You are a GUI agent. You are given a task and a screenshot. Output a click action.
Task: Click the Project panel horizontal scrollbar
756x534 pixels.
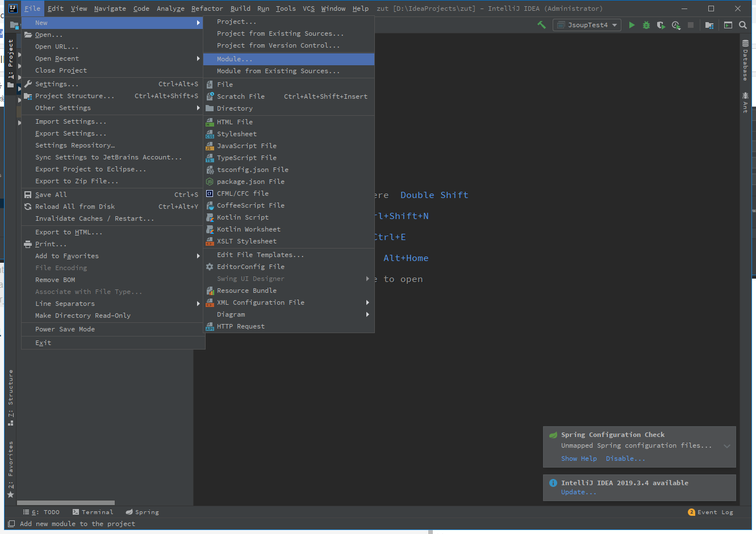[66, 503]
